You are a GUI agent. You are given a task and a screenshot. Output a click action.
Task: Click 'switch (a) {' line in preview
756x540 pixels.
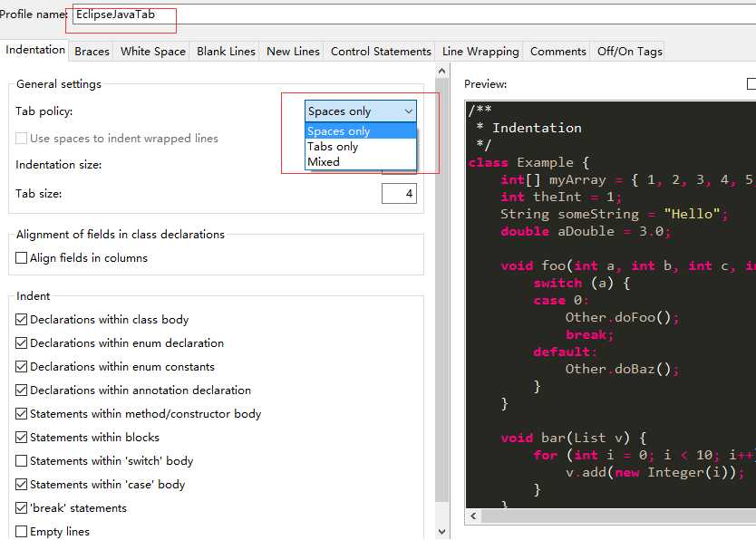(x=582, y=284)
